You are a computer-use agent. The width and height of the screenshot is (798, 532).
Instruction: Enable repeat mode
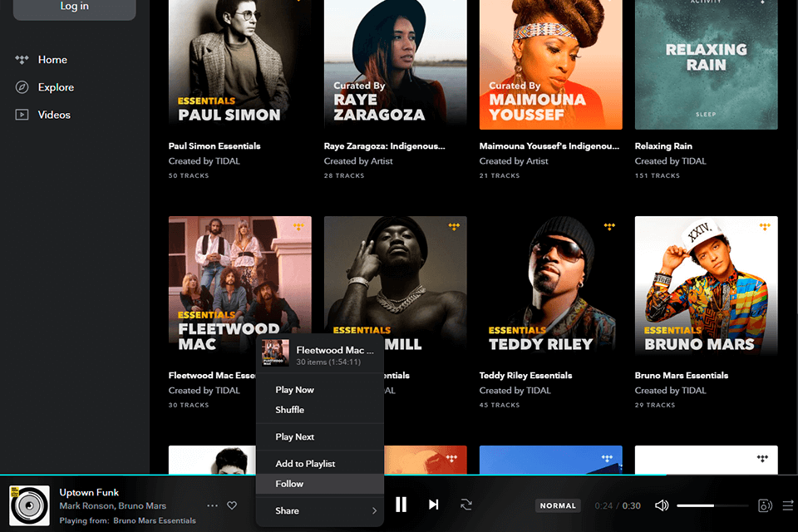[x=466, y=504]
